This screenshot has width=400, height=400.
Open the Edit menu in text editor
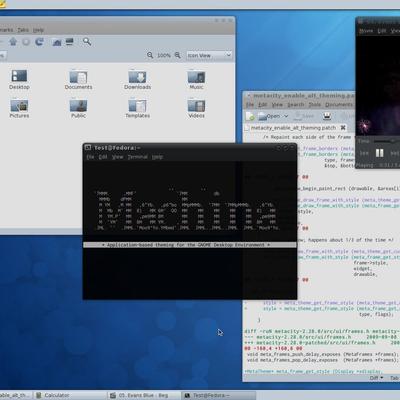tap(263, 105)
